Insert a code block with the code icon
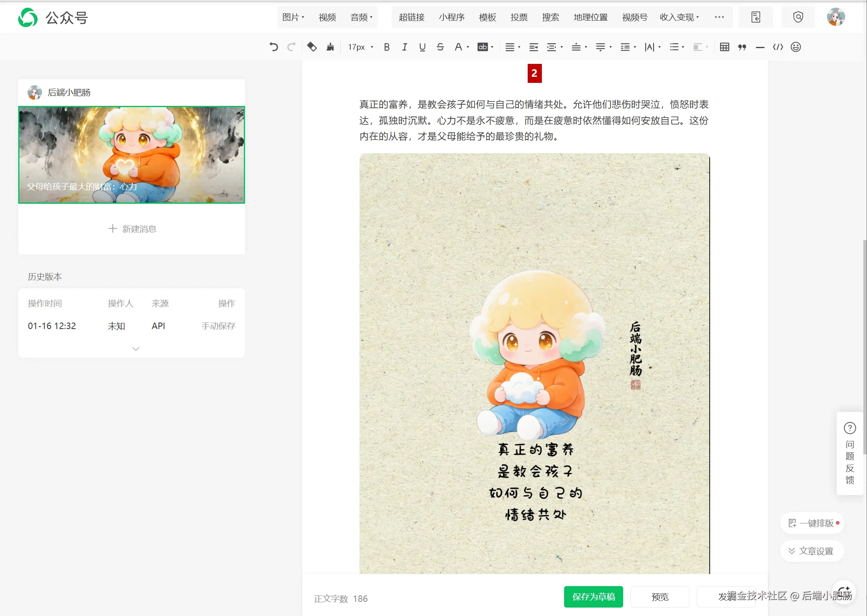Image resolution: width=867 pixels, height=616 pixels. (778, 47)
